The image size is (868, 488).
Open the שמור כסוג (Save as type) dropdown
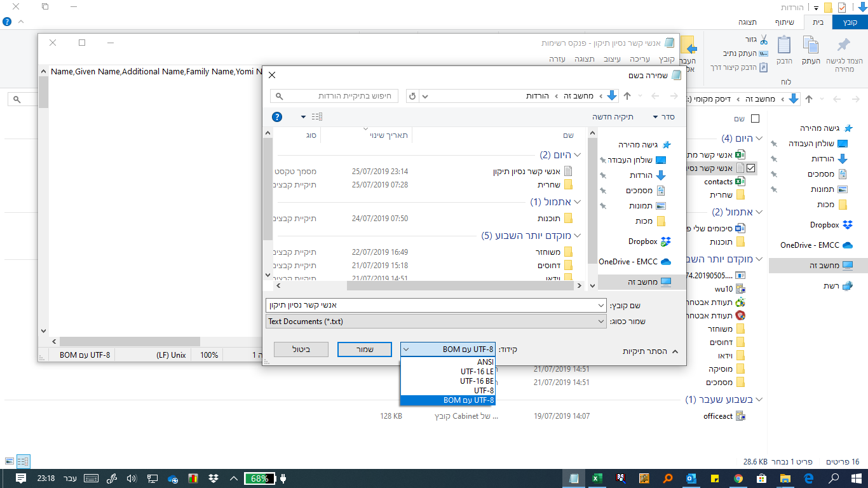coord(436,322)
